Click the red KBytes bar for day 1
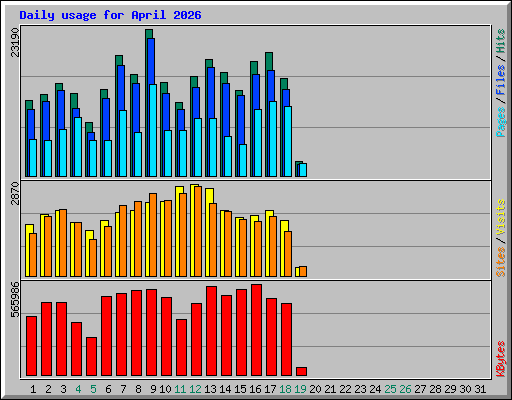The height and width of the screenshot is (400, 512). coord(31,346)
